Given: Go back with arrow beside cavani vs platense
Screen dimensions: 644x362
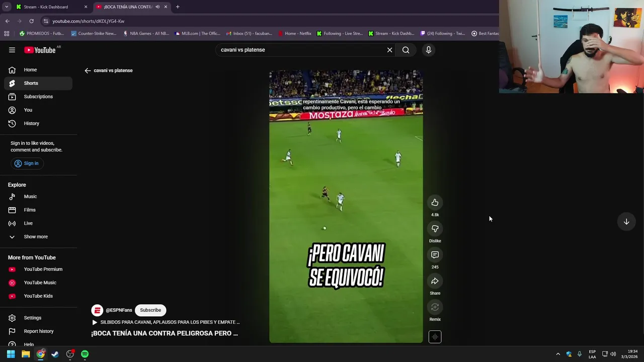Looking at the screenshot, I should (88, 70).
